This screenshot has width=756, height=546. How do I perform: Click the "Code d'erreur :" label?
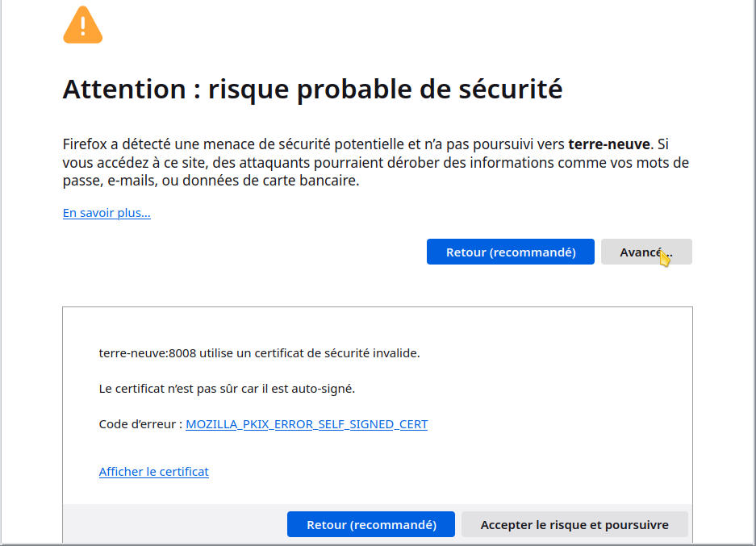(140, 424)
